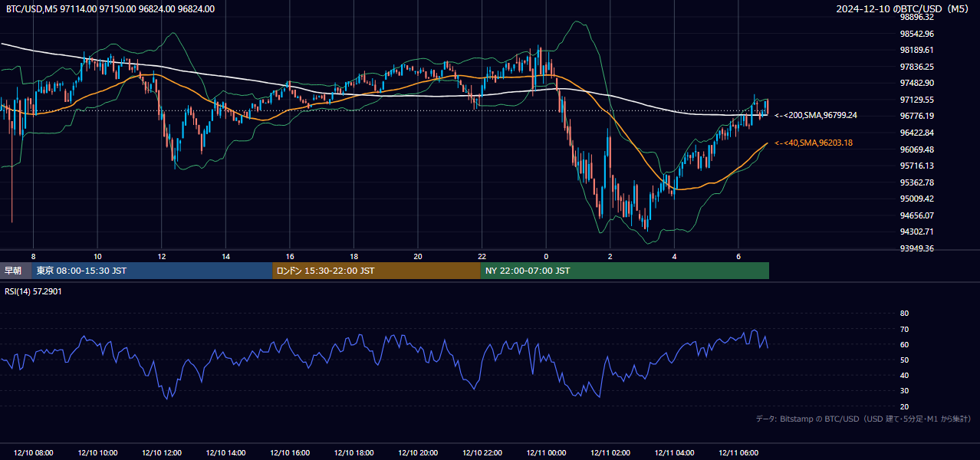Image resolution: width=980 pixels, height=460 pixels.
Task: Click price axis value 97482.90
Action: (916, 83)
